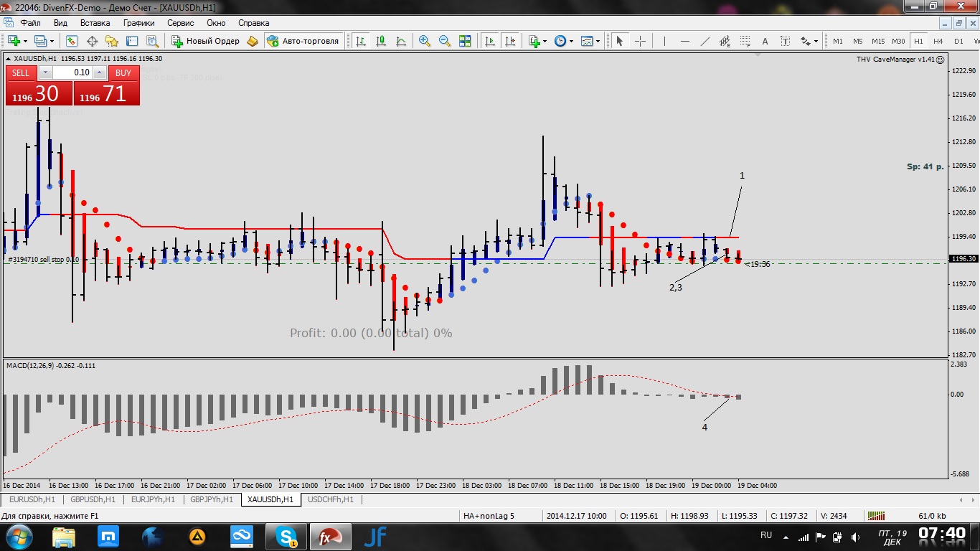Toggle chart auto scroll

(x=490, y=41)
